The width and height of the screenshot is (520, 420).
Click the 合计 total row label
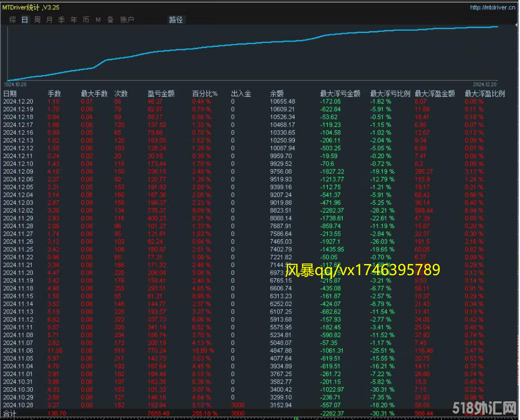(x=10, y=413)
